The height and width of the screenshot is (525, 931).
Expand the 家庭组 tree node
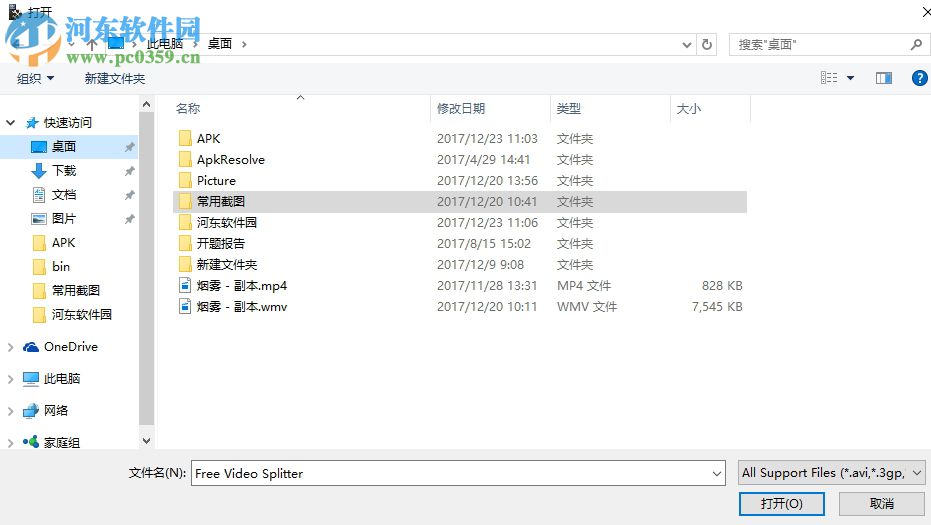10,443
